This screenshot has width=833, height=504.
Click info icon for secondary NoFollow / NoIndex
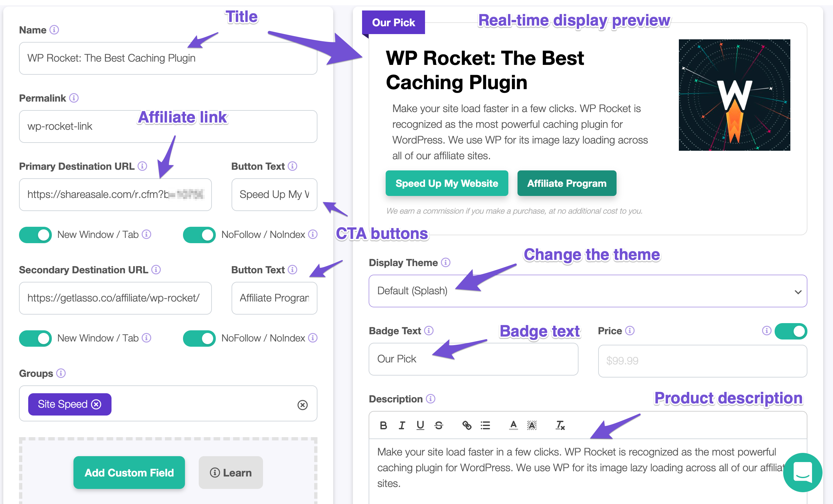point(313,338)
